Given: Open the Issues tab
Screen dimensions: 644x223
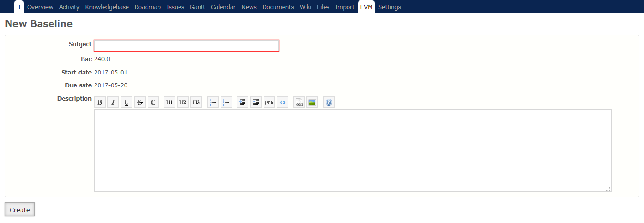Looking at the screenshot, I should pyautogui.click(x=175, y=7).
